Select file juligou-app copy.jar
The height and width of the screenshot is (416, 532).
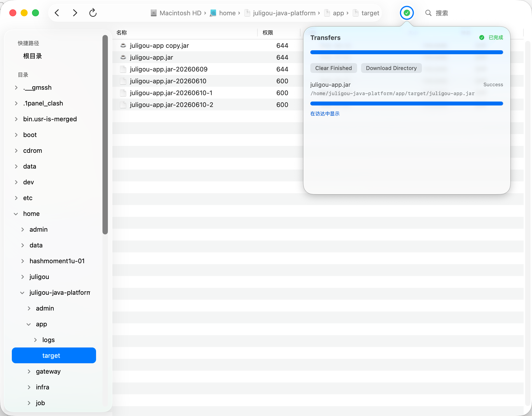[x=159, y=46]
